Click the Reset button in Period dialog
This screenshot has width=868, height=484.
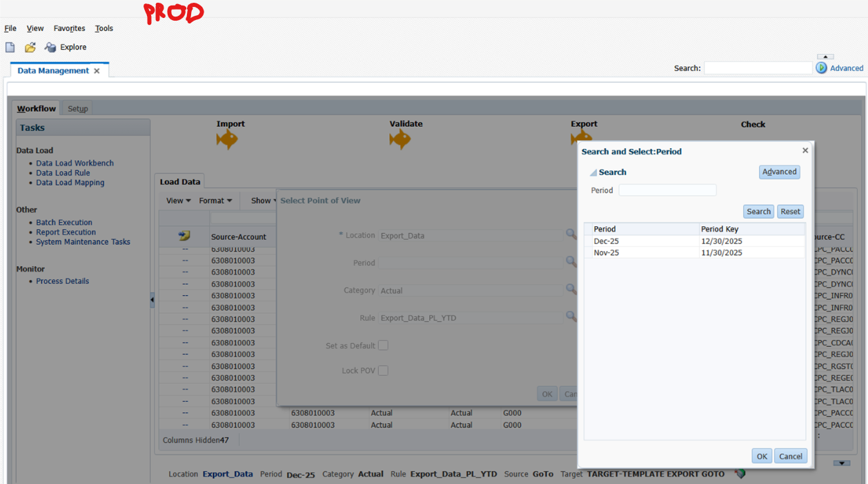791,212
